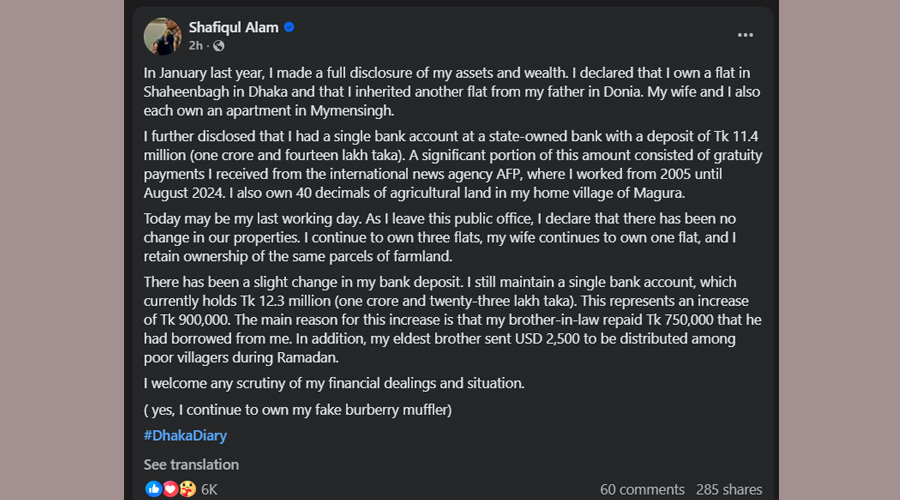The height and width of the screenshot is (500, 900).
Task: Click the paragraph about Tk 12.3 million balance
Action: click(x=450, y=320)
